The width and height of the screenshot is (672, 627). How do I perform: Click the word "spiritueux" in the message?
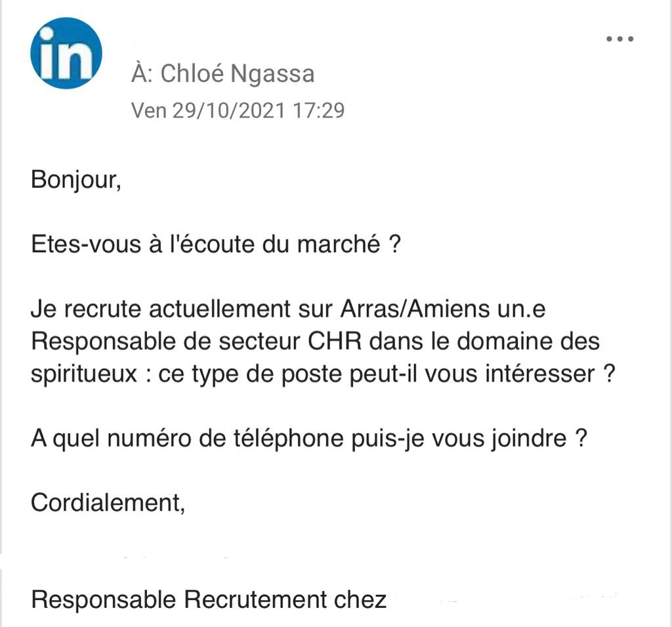coord(84,374)
